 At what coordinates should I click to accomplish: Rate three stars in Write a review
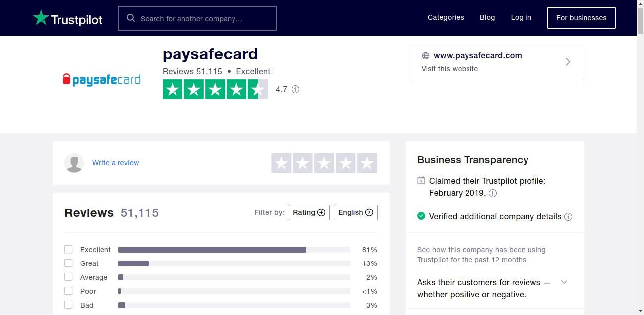click(x=324, y=163)
